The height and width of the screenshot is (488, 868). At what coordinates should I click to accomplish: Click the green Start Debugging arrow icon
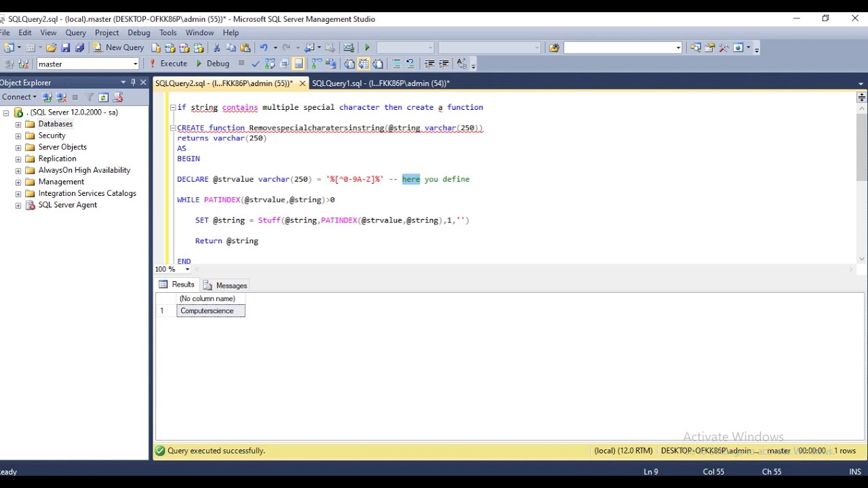point(367,47)
